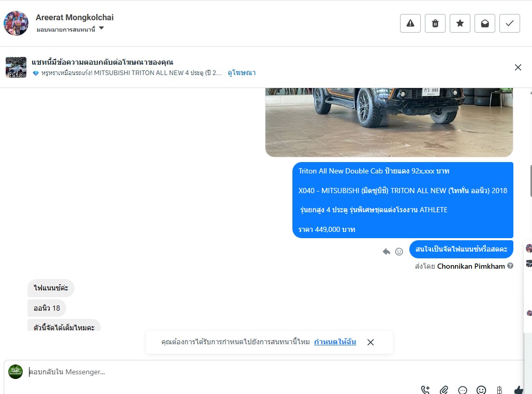Mark conversation as spam with warning icon
Image resolution: width=532 pixels, height=394 pixels.
[x=410, y=23]
